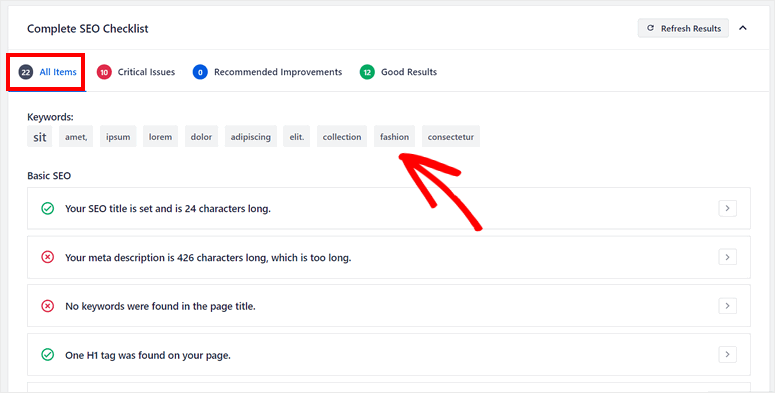Select the 'fashion' keyword tag
This screenshot has width=775, height=393.
(394, 137)
